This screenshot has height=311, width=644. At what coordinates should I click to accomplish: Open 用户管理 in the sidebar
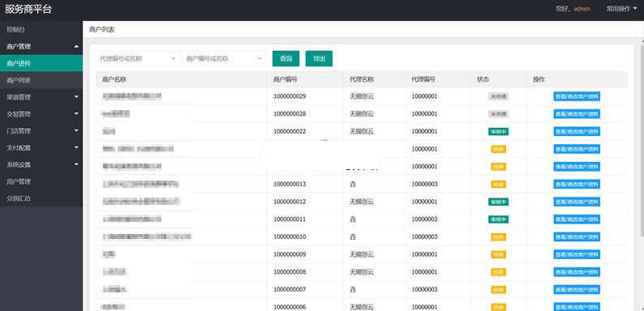tap(41, 181)
